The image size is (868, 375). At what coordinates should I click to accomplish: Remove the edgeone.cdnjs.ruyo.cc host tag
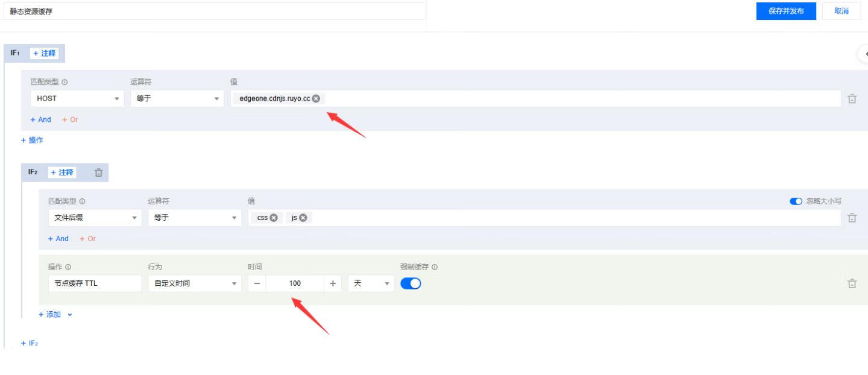point(316,99)
